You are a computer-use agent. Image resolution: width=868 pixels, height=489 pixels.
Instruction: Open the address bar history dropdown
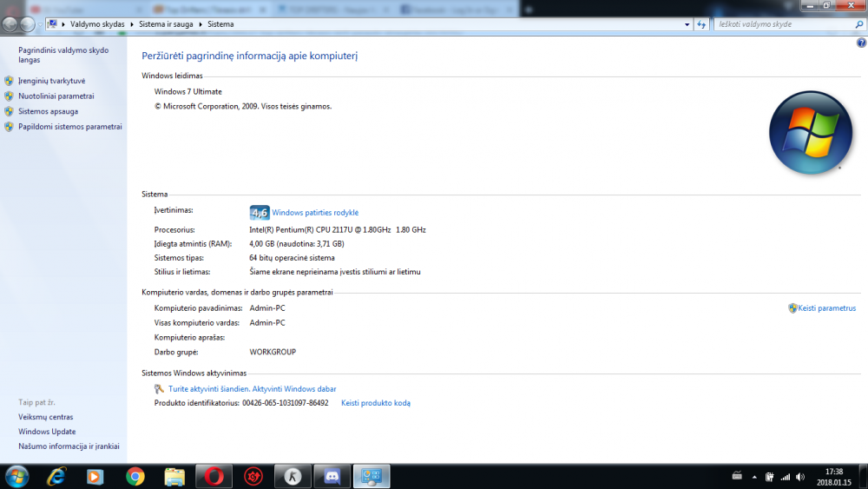point(687,24)
